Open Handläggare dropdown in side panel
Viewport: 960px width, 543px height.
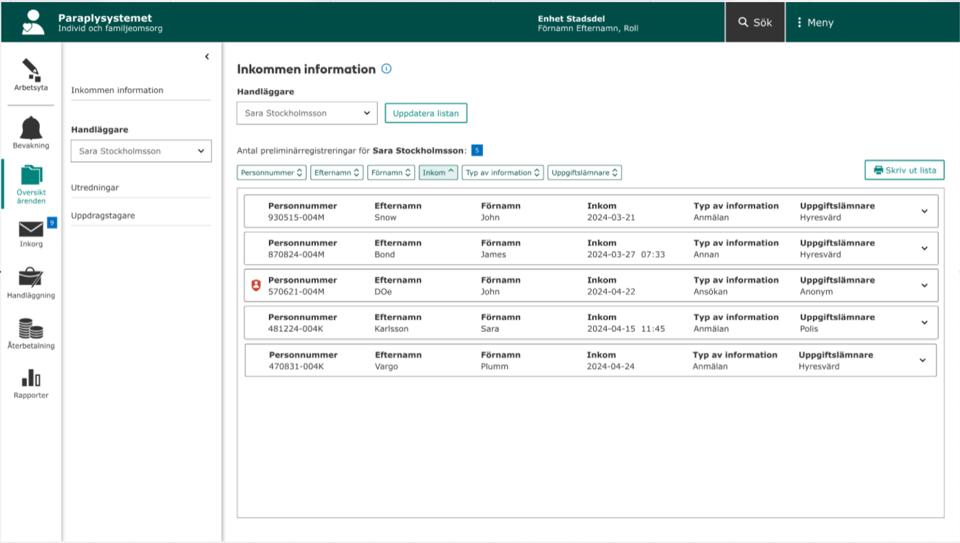tap(141, 151)
